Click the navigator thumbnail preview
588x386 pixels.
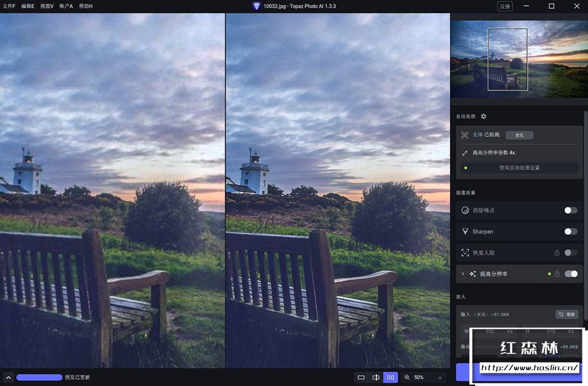click(519, 59)
